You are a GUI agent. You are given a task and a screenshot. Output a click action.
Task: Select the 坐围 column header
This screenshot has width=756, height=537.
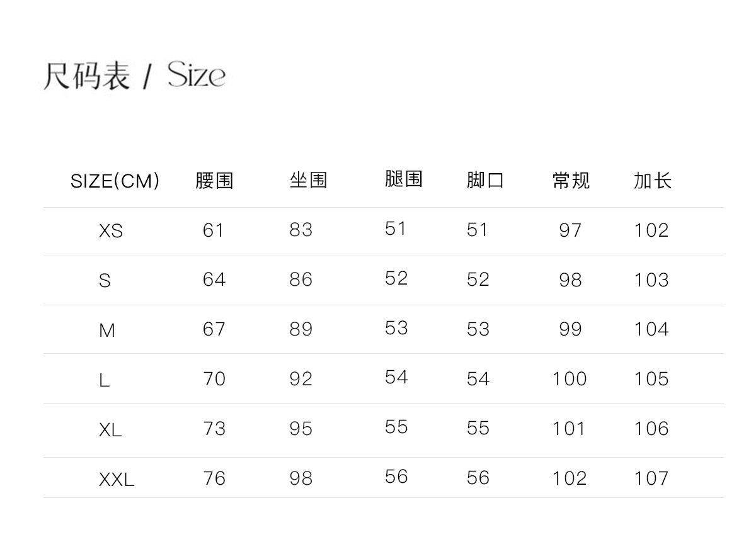pyautogui.click(x=309, y=181)
